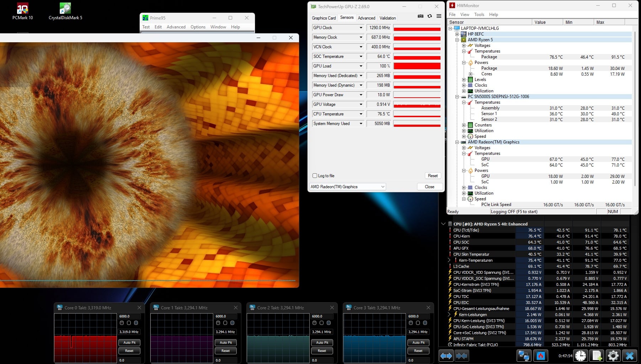Open the GPU-Z hamburger menu icon
The width and height of the screenshot is (641, 364).
point(439,16)
